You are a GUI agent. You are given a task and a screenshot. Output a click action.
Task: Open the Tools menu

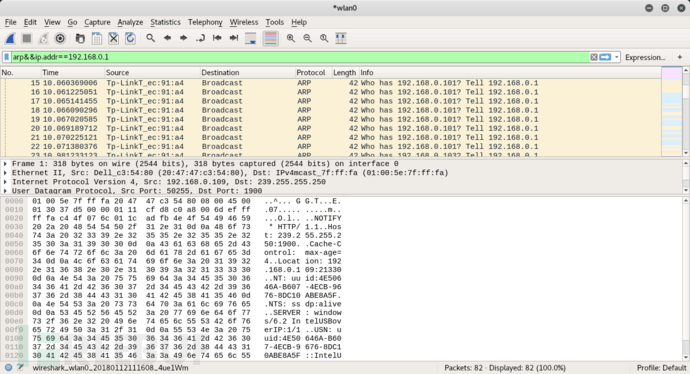pos(275,22)
